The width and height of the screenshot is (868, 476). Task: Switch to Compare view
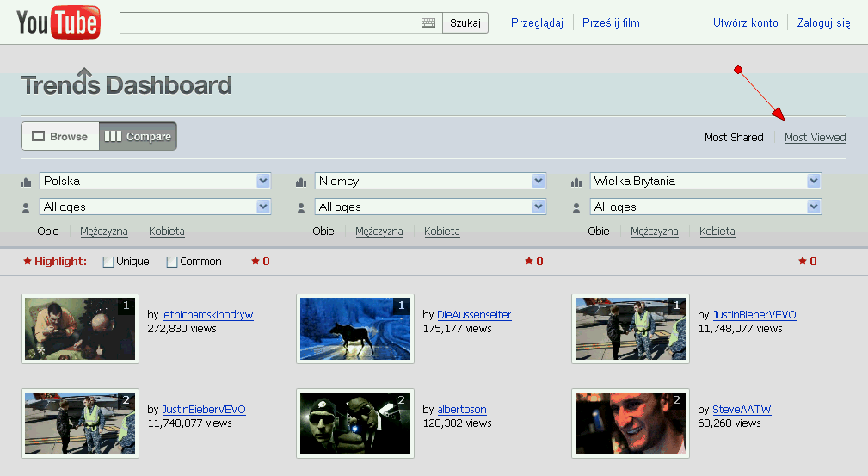tap(138, 136)
